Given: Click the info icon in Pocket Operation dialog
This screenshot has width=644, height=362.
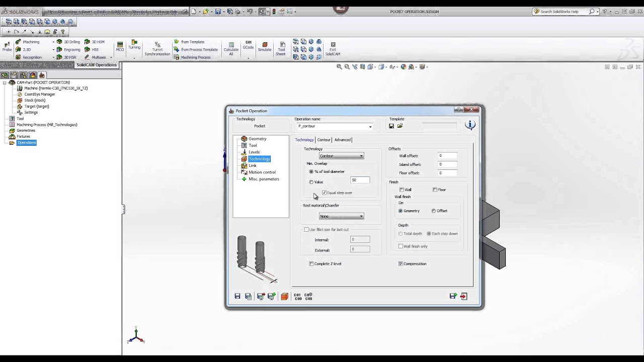Looking at the screenshot, I should pos(470,125).
